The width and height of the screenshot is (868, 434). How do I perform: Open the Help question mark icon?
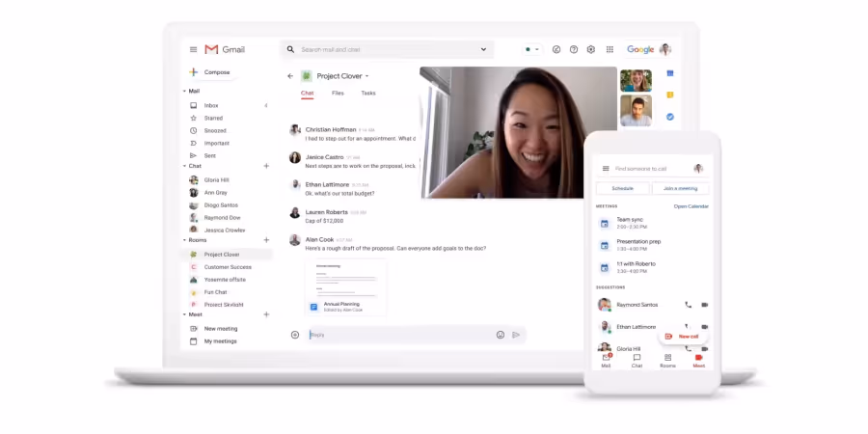(x=574, y=49)
